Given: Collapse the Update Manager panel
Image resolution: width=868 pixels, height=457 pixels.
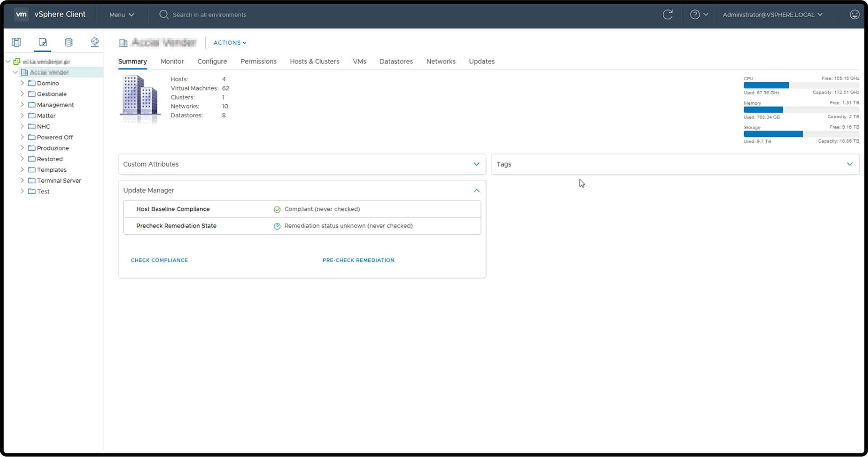Looking at the screenshot, I should [476, 191].
